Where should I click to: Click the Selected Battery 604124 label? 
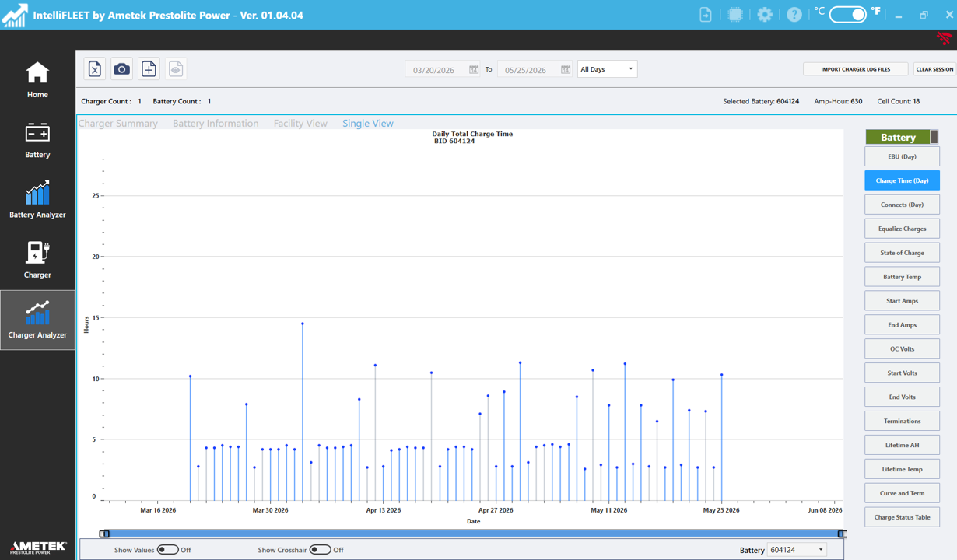pyautogui.click(x=761, y=101)
